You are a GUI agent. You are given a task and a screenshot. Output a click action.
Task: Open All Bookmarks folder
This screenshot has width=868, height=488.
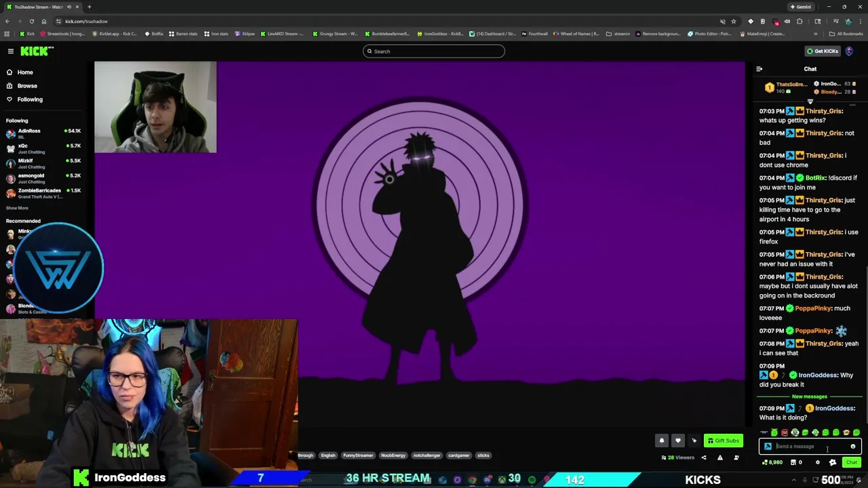(x=846, y=34)
